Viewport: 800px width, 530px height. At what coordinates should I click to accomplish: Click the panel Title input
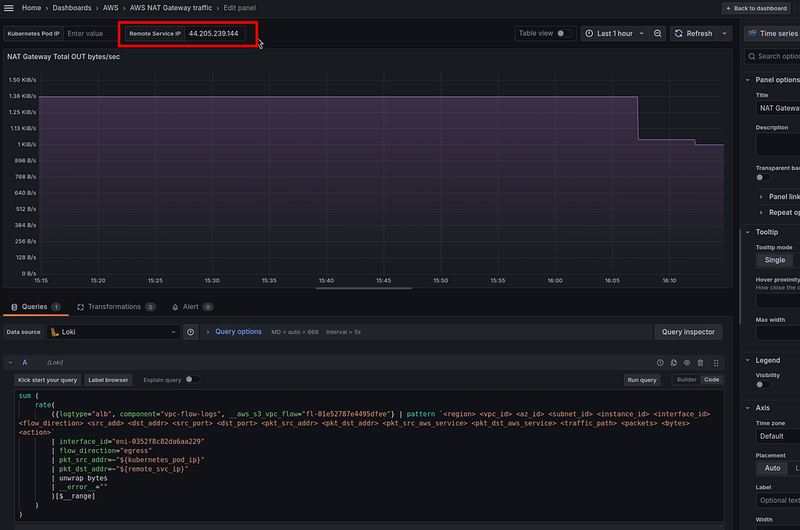(778, 108)
